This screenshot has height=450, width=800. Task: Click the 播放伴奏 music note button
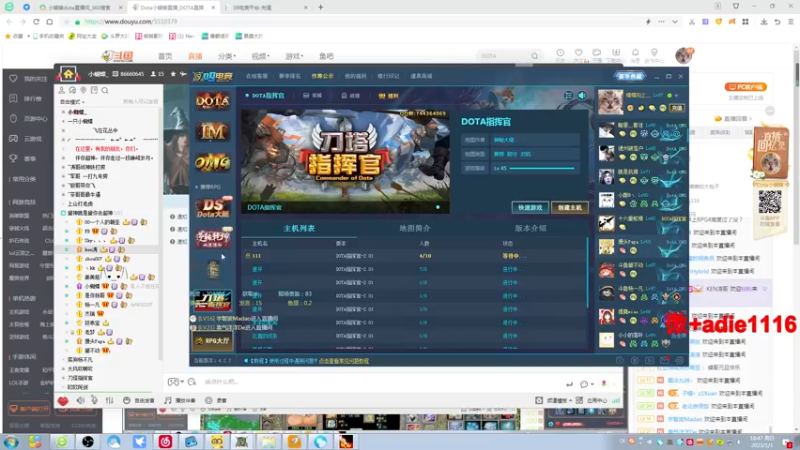point(180,401)
